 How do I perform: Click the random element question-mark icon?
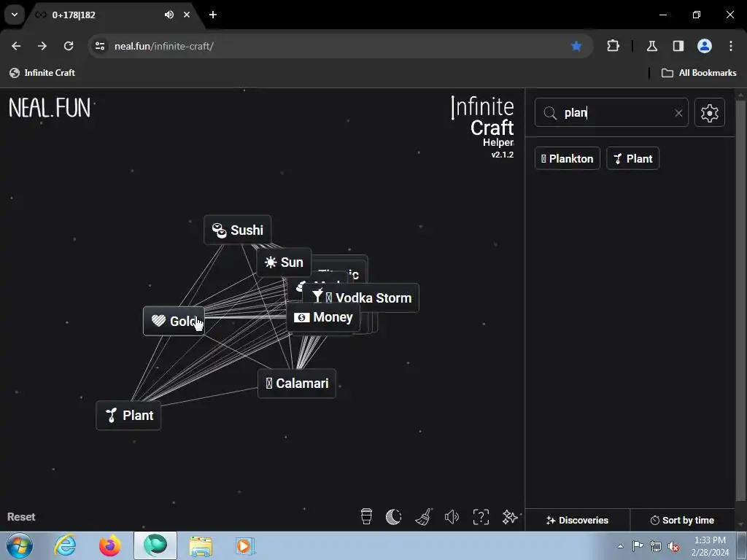click(x=481, y=517)
